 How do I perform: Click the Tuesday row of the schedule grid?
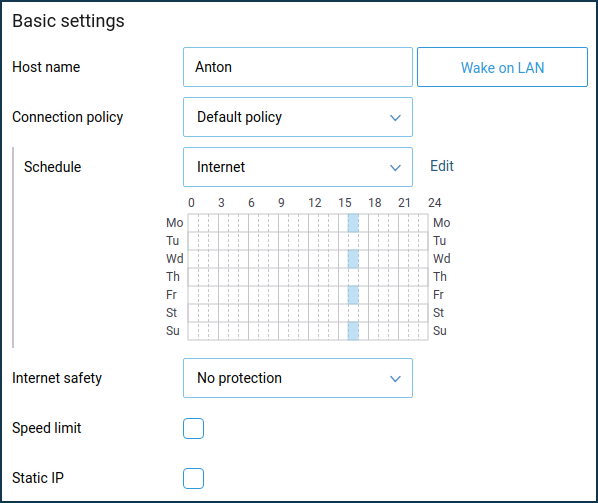point(308,241)
